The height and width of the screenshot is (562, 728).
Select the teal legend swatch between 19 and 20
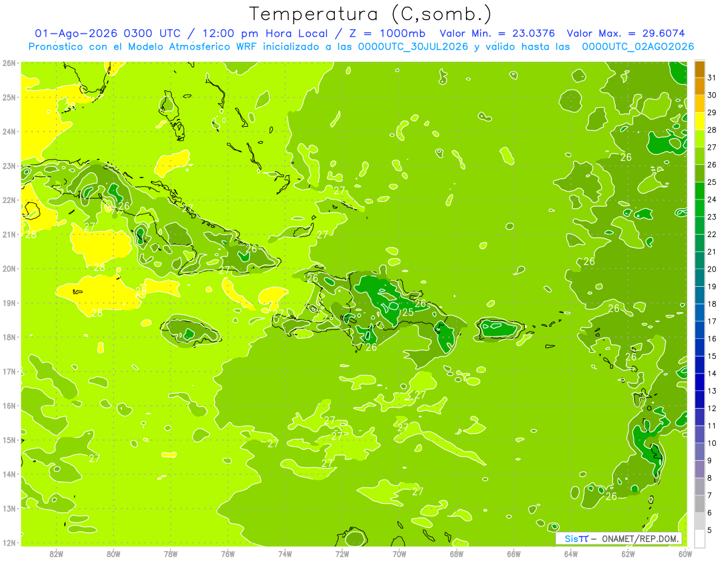[x=699, y=278]
